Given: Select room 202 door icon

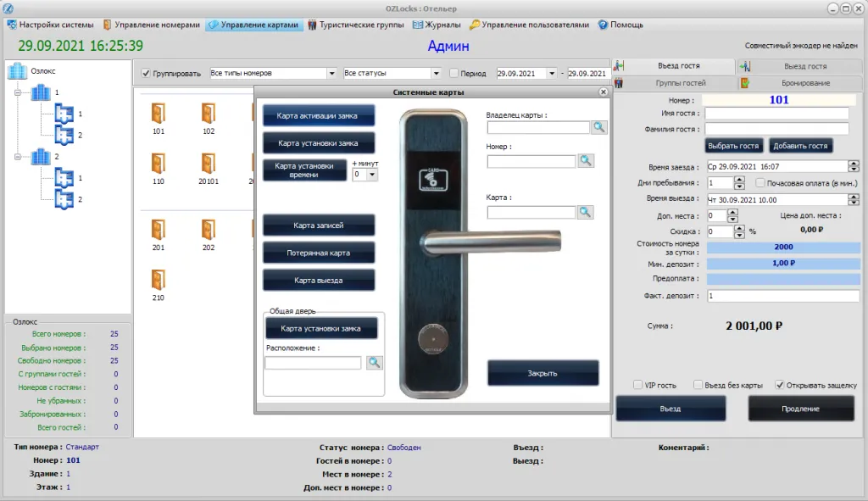Looking at the screenshot, I should click(x=208, y=229).
